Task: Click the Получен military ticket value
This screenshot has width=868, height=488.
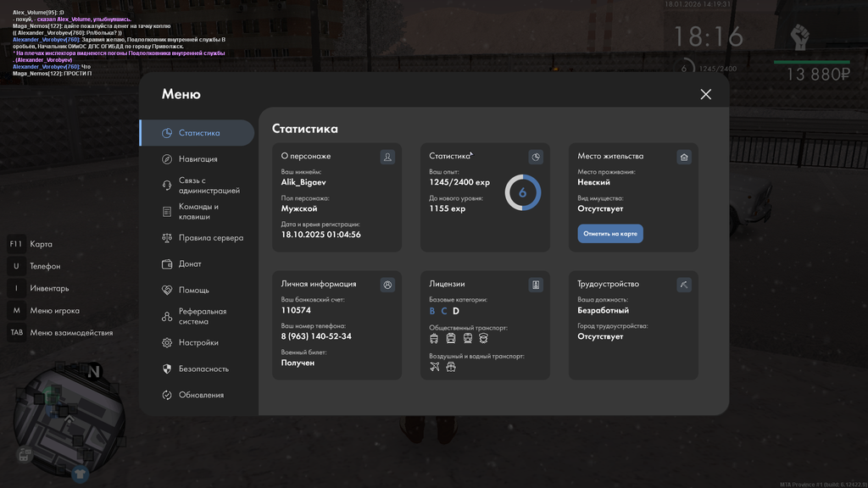Action: [298, 363]
